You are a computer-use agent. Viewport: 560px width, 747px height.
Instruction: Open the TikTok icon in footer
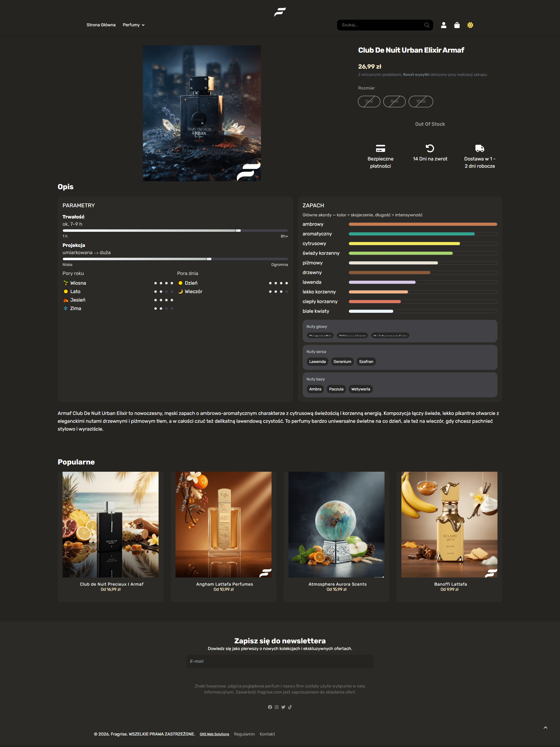[290, 707]
